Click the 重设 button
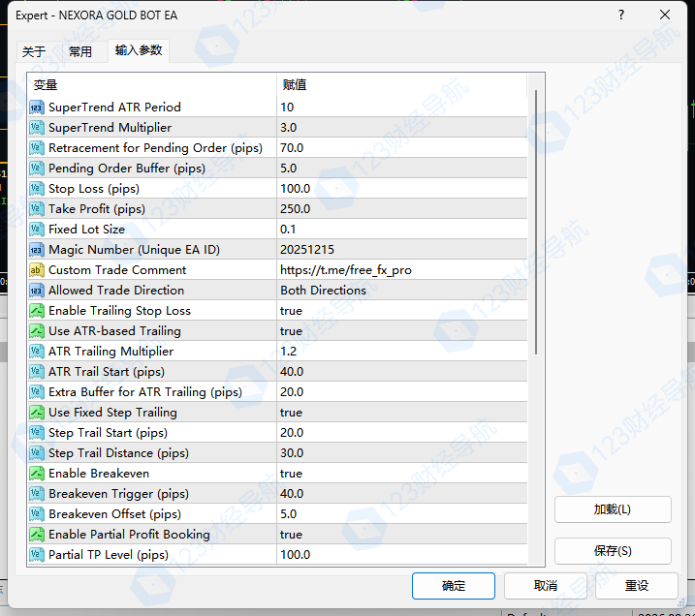 (637, 586)
